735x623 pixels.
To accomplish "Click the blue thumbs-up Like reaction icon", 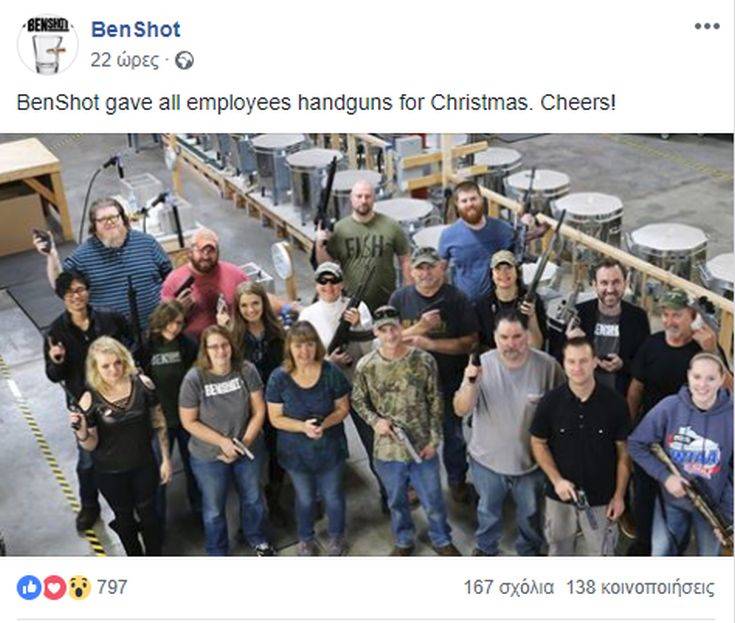I will 29,587.
